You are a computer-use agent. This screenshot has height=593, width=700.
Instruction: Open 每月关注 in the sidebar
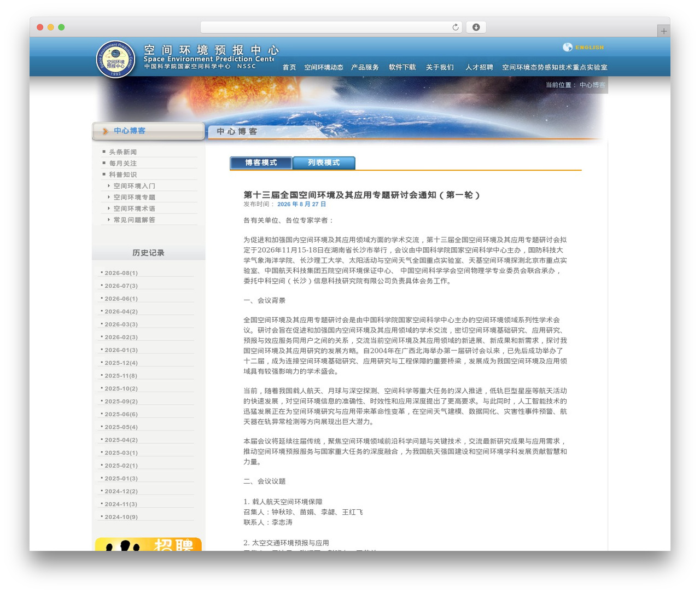[x=122, y=164]
